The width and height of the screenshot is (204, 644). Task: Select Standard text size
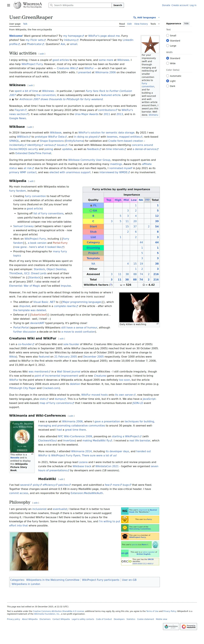tap(167, 41)
